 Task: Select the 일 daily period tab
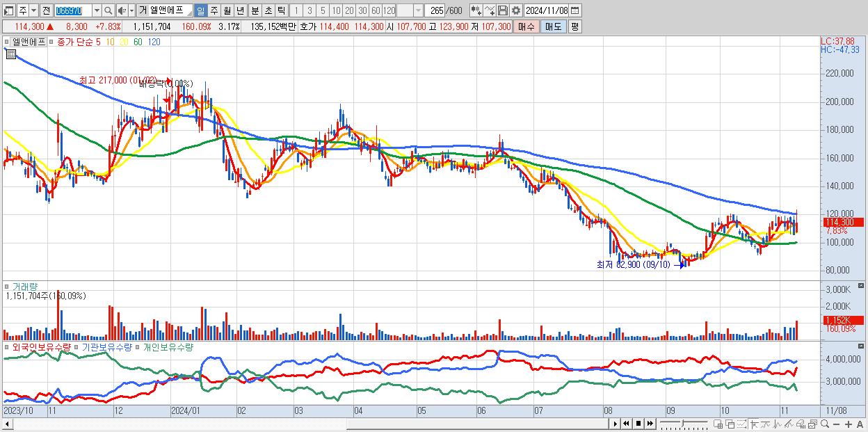[x=200, y=10]
